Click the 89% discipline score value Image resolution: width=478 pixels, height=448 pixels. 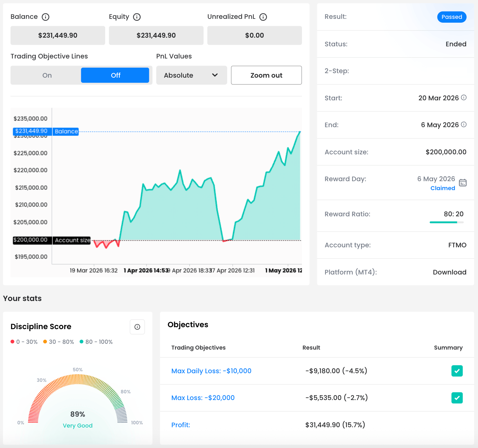[x=78, y=414]
